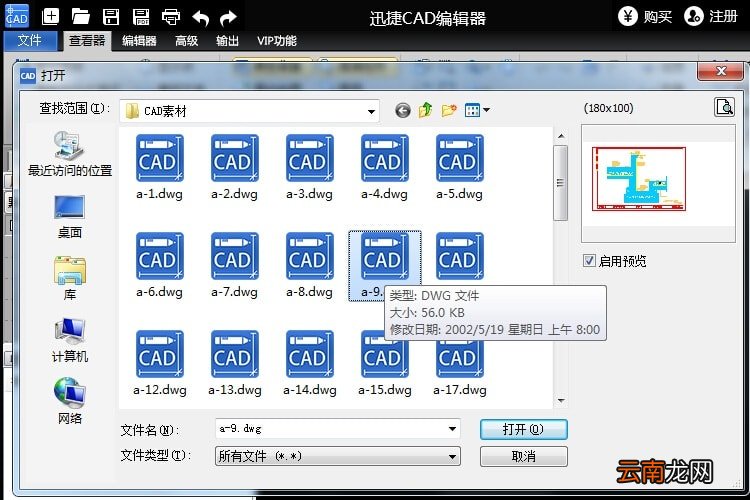Click the Redo arrow icon

[228, 18]
